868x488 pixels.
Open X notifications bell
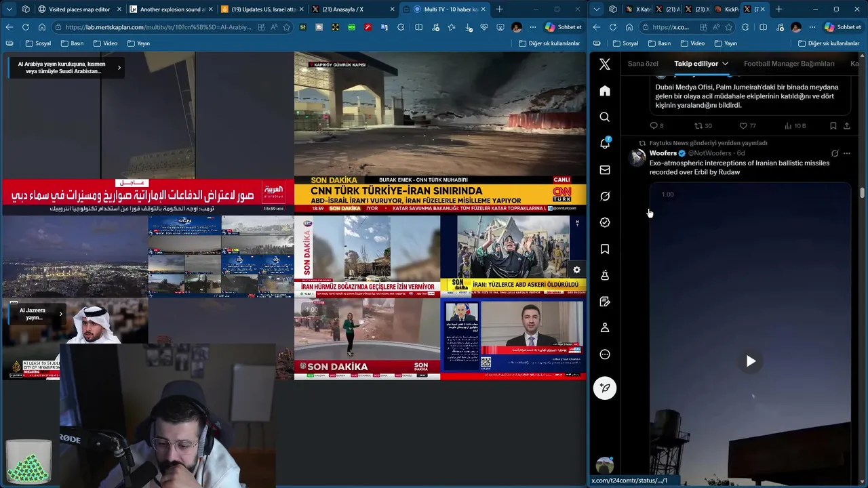pos(605,143)
